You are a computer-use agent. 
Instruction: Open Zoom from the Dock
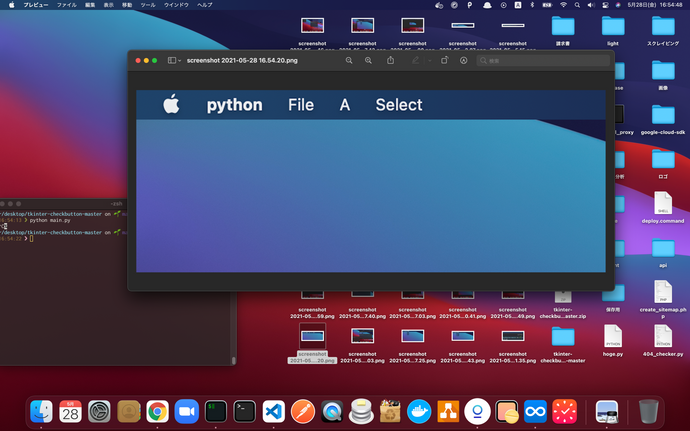click(x=187, y=412)
